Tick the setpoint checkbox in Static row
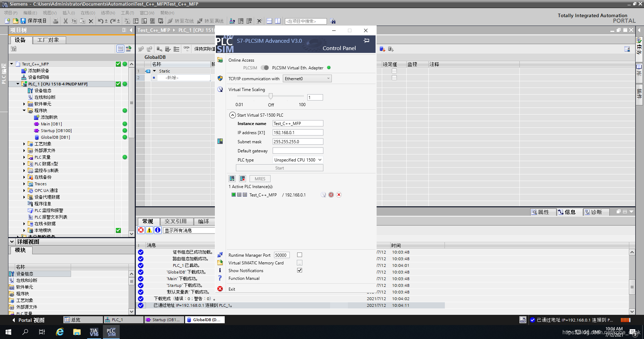This screenshot has height=339, width=644. click(x=394, y=71)
